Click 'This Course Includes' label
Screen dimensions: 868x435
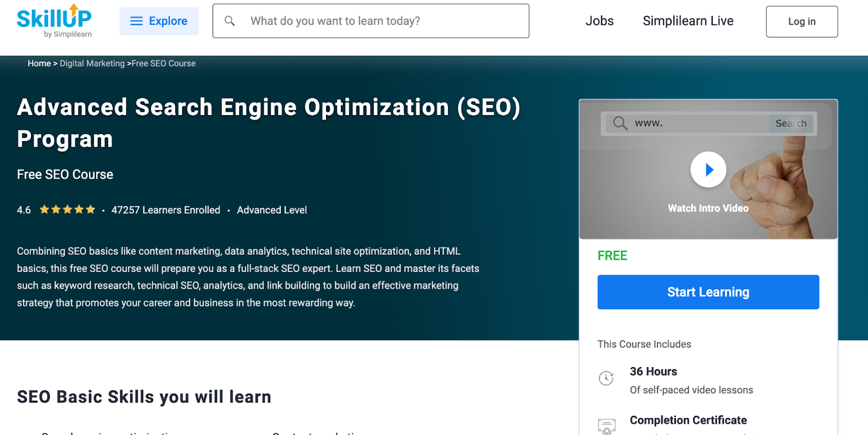click(x=644, y=344)
